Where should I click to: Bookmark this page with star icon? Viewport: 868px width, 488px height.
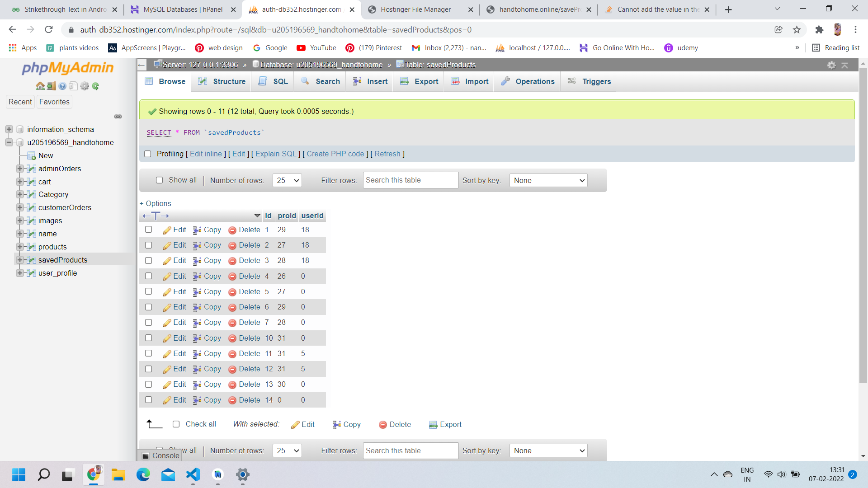pos(797,30)
